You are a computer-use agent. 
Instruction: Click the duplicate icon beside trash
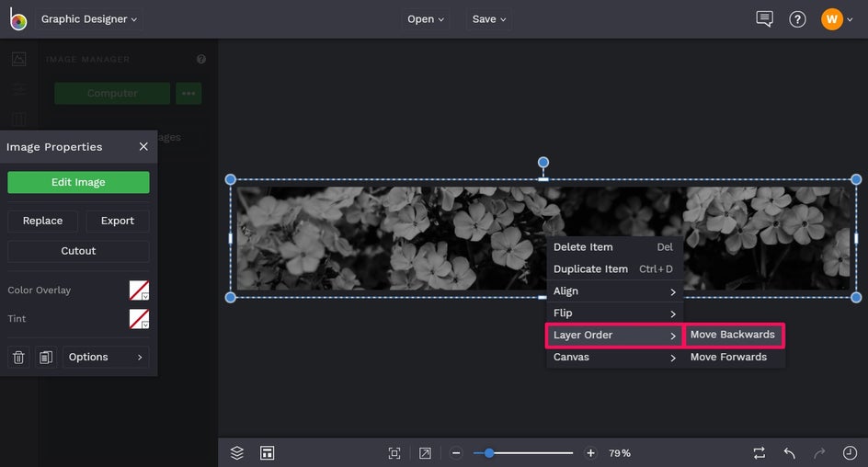pos(47,357)
